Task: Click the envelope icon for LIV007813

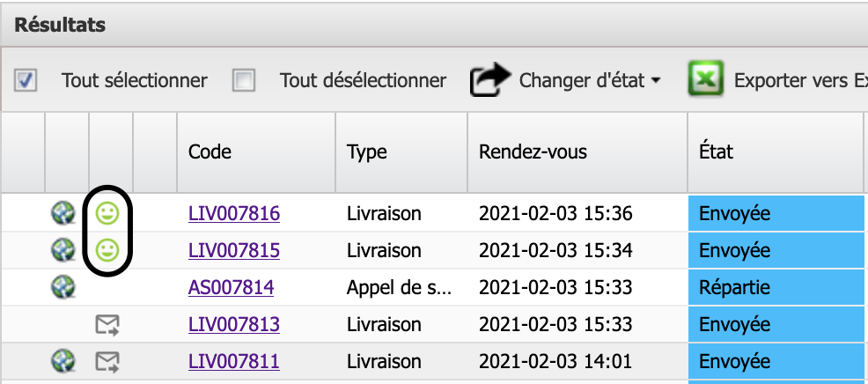Action: pyautogui.click(x=107, y=325)
